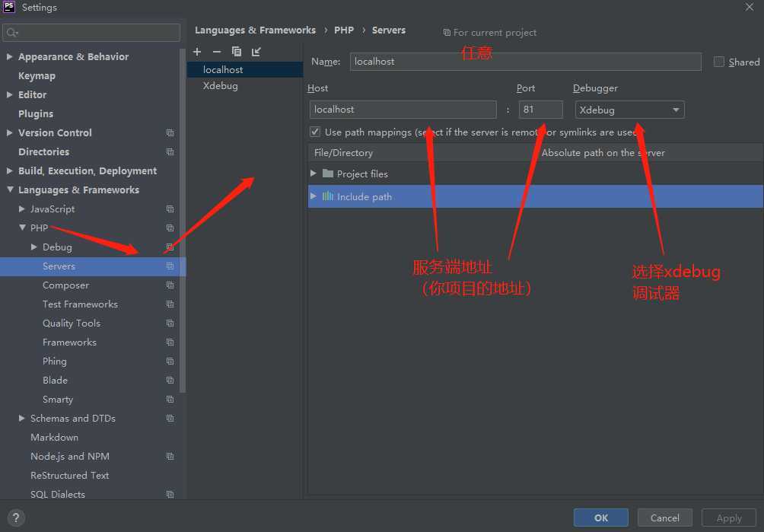Expand Build, Execution, Deployment section

click(x=9, y=170)
